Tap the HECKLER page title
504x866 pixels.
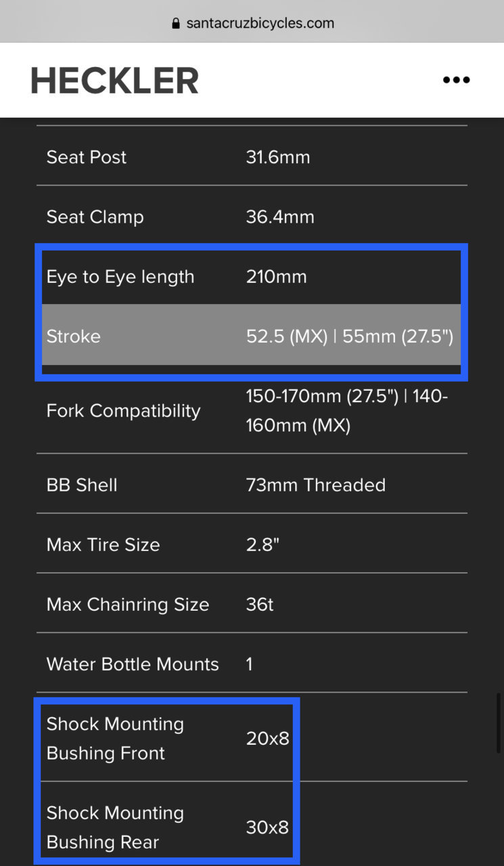click(114, 81)
